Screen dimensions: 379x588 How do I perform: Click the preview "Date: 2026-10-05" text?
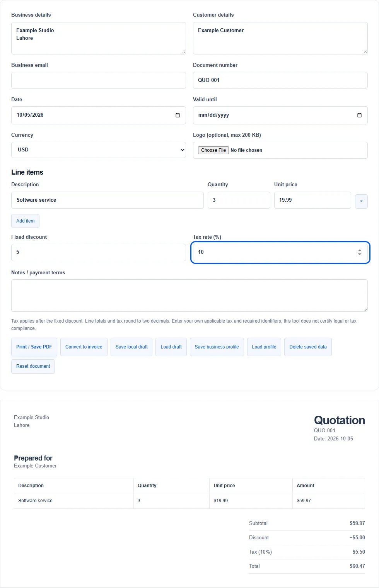point(333,438)
